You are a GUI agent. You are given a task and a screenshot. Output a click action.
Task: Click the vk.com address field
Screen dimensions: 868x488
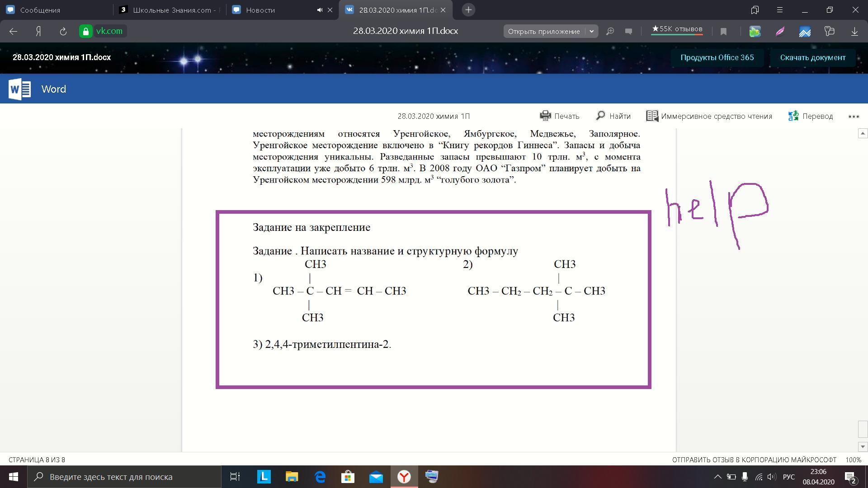point(109,31)
